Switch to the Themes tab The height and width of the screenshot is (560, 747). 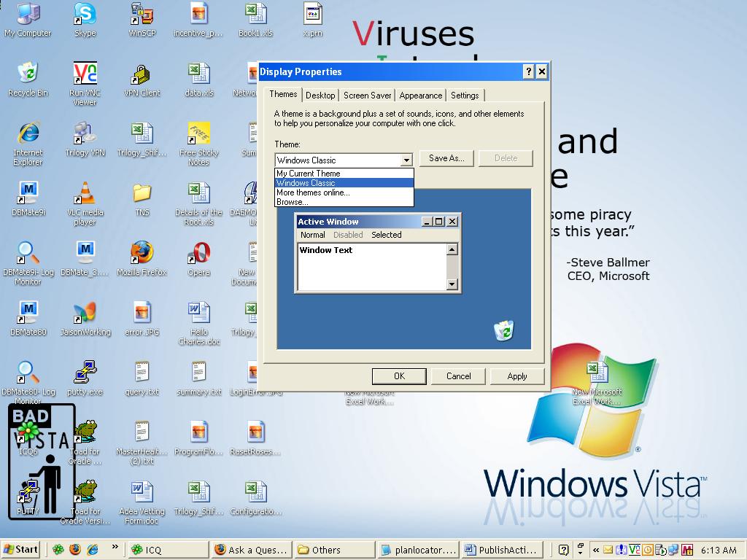pyautogui.click(x=283, y=94)
